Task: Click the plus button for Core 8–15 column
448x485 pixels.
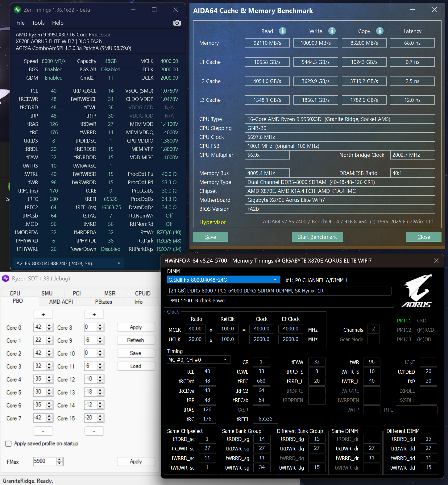Action: [x=94, y=314]
